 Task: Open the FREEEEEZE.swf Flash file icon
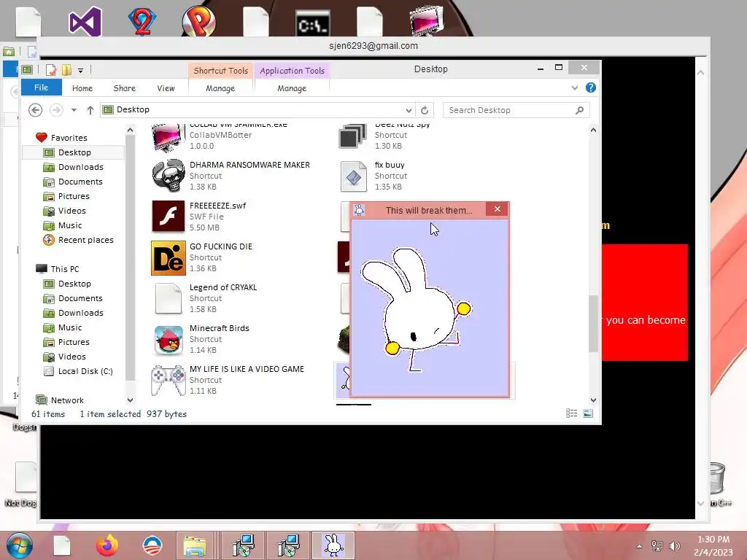(x=169, y=216)
